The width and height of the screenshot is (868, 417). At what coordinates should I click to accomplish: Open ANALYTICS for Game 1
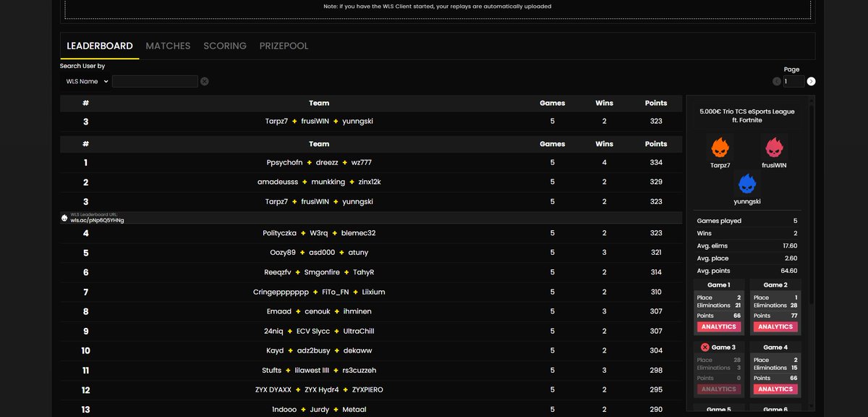coord(718,327)
